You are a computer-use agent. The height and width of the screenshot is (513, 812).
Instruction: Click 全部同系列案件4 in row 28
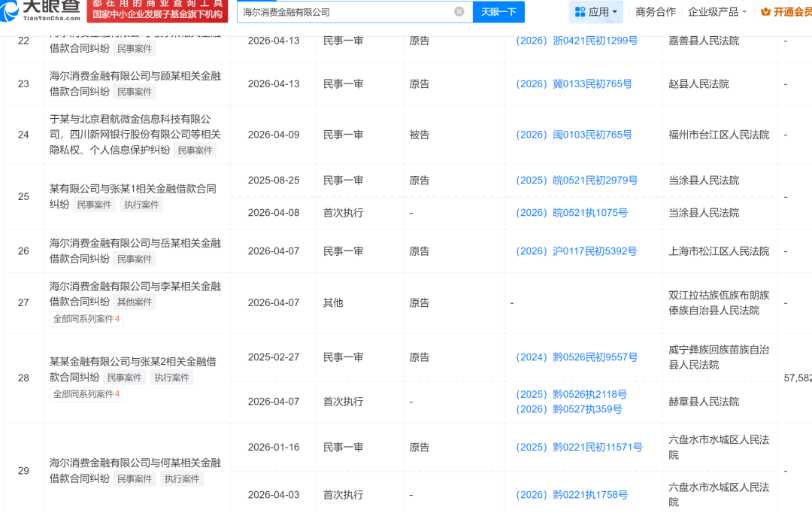[86, 394]
